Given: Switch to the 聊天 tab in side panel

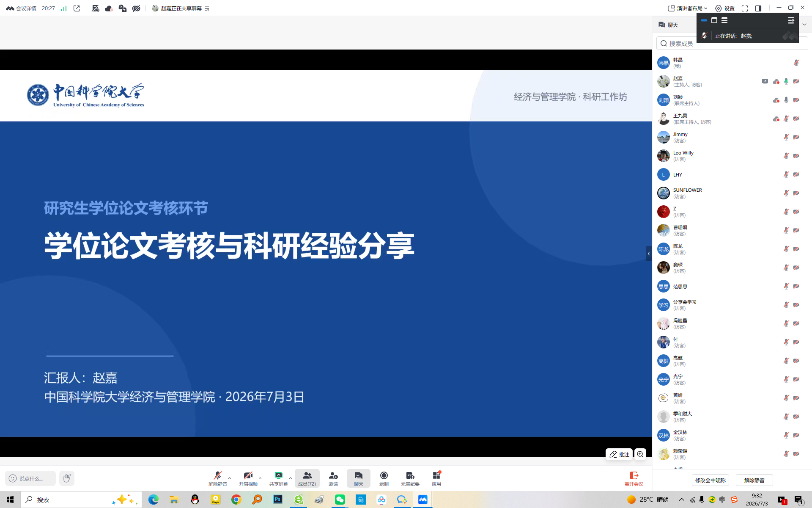Looking at the screenshot, I should click(x=668, y=25).
